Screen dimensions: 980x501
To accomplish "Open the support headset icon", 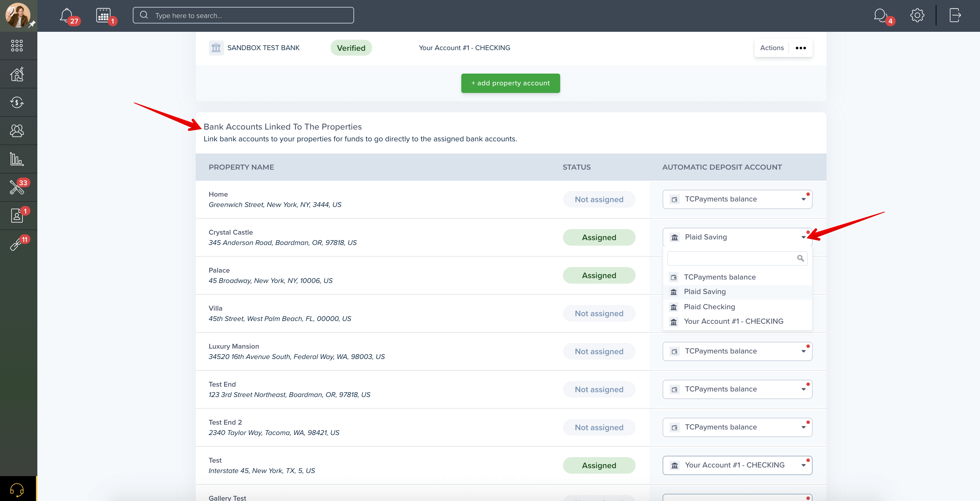I will [x=17, y=490].
